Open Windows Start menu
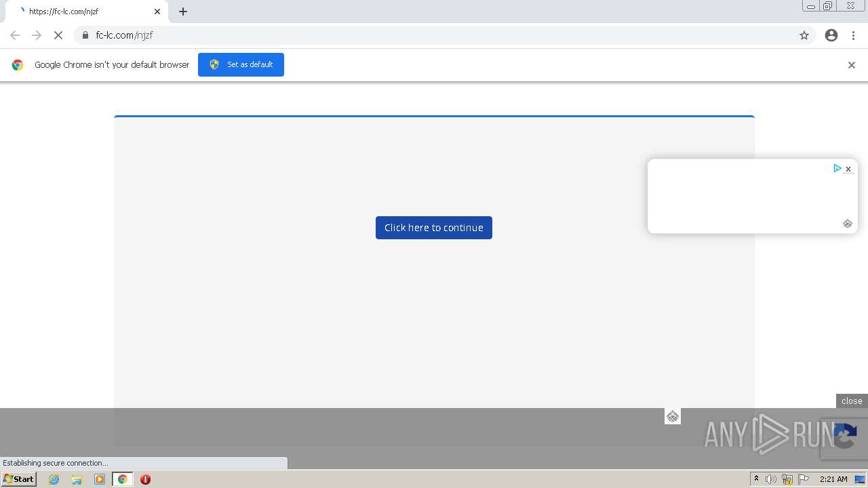Screen dimensions: 868x488 pyautogui.click(x=19, y=479)
